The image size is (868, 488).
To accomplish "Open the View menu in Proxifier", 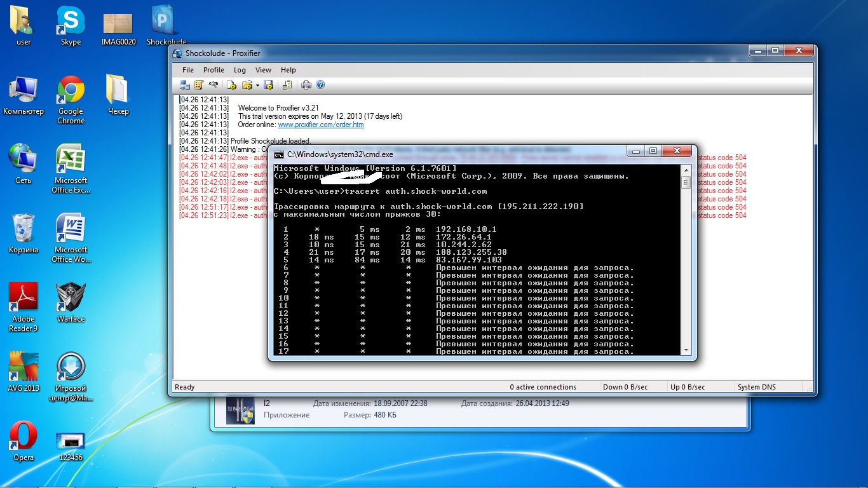I will (x=263, y=70).
